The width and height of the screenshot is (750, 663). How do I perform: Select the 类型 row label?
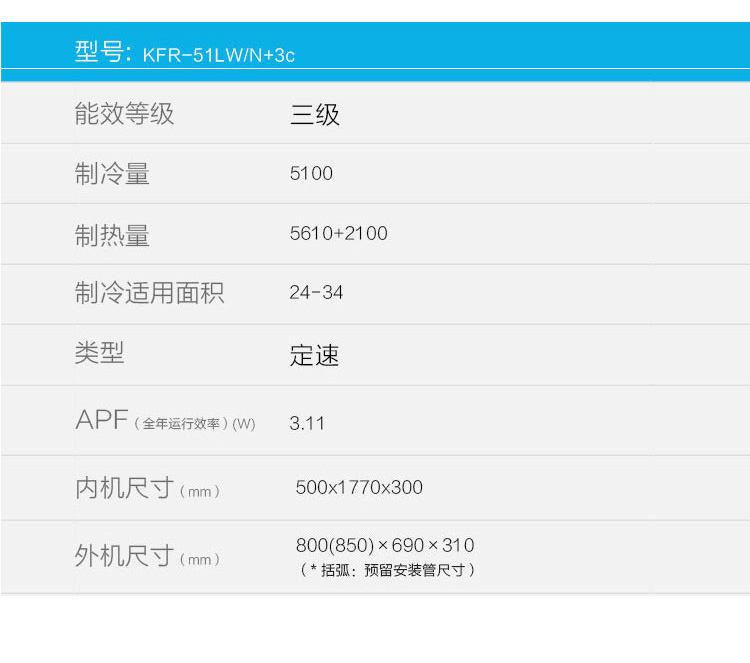click(x=99, y=353)
